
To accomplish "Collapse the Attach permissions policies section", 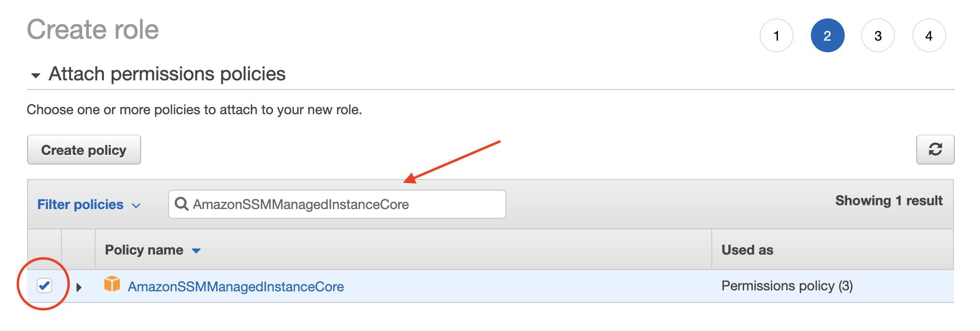I will (x=35, y=75).
